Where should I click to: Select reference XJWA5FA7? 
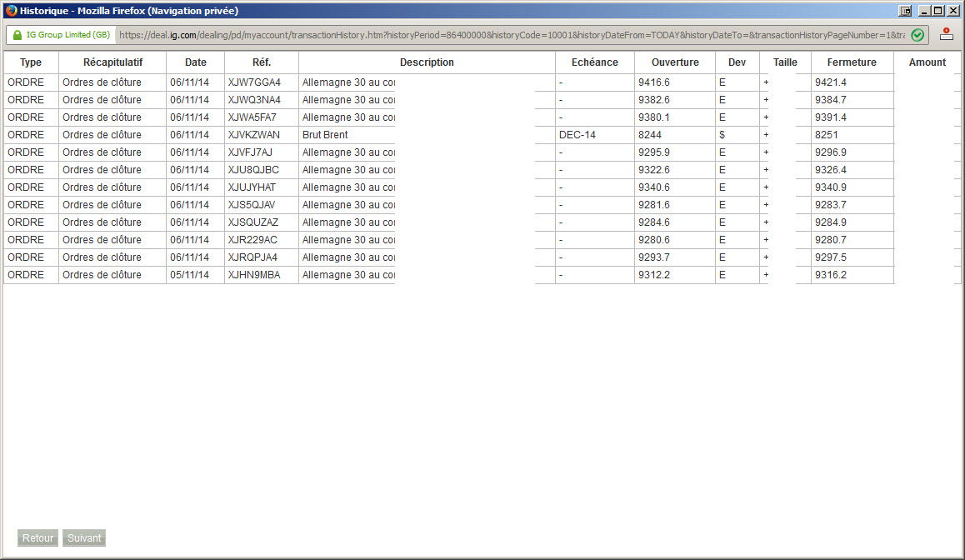pos(252,117)
